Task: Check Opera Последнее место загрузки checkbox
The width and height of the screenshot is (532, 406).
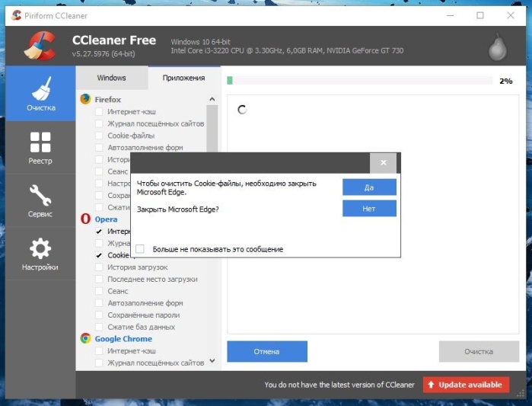Action: point(99,279)
